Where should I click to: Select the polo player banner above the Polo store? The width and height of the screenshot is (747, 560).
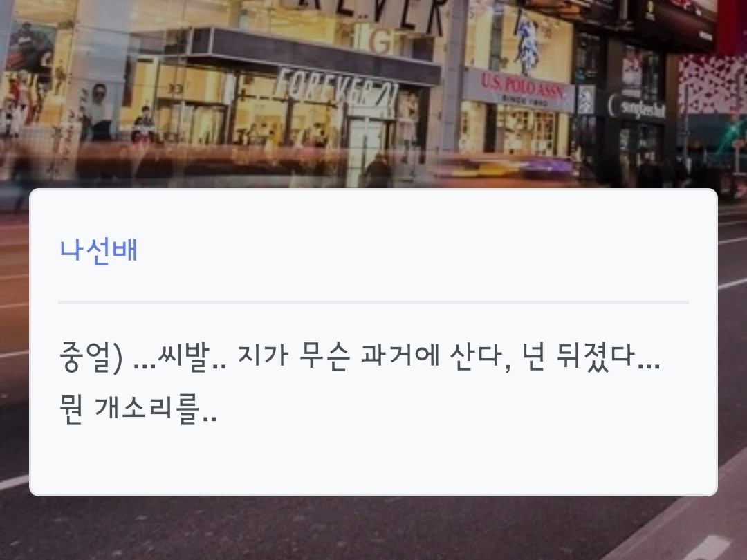[x=526, y=41]
